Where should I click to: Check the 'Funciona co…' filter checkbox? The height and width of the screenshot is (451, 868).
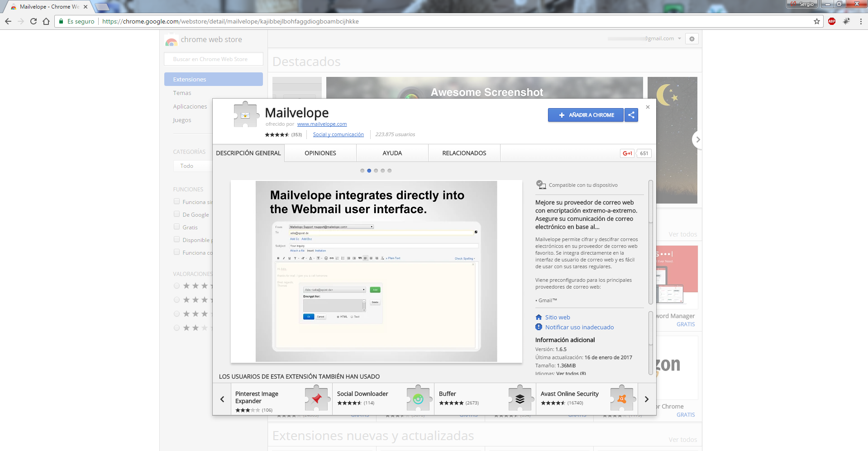(x=177, y=252)
